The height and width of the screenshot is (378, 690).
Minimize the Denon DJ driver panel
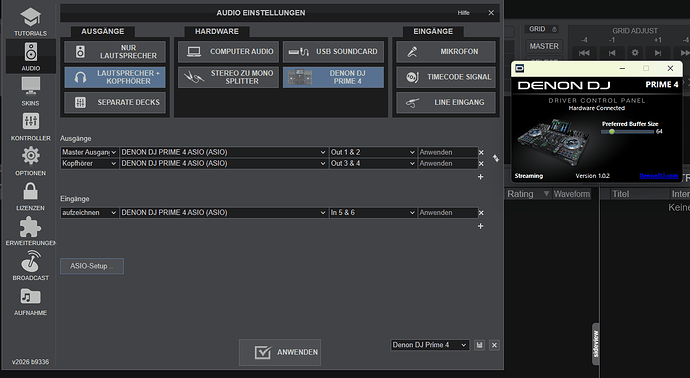622,69
